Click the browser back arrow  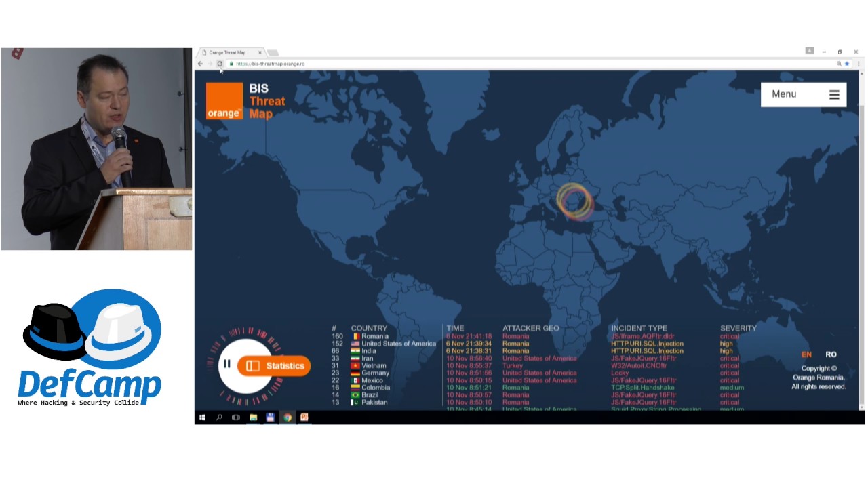200,64
